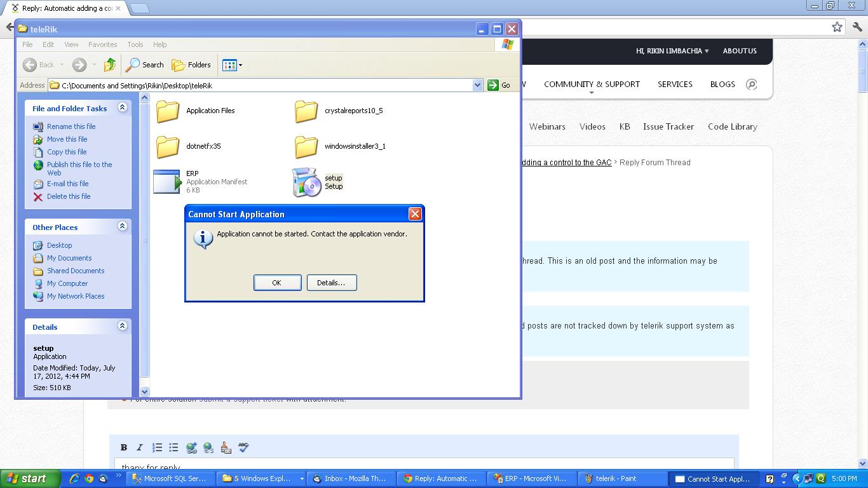Switch to Microsoft SQL Server taskbar button

point(171,479)
